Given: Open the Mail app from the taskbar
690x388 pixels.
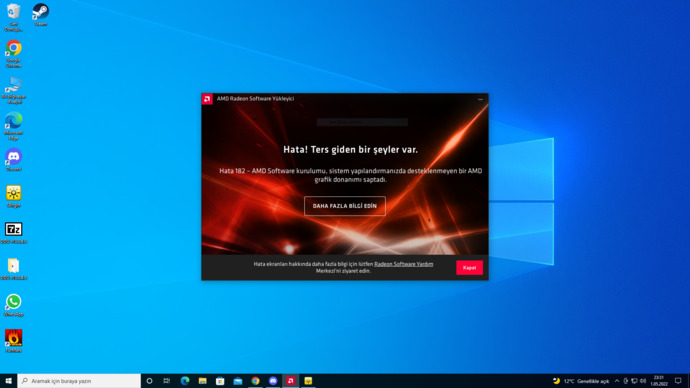Looking at the screenshot, I should tap(238, 381).
